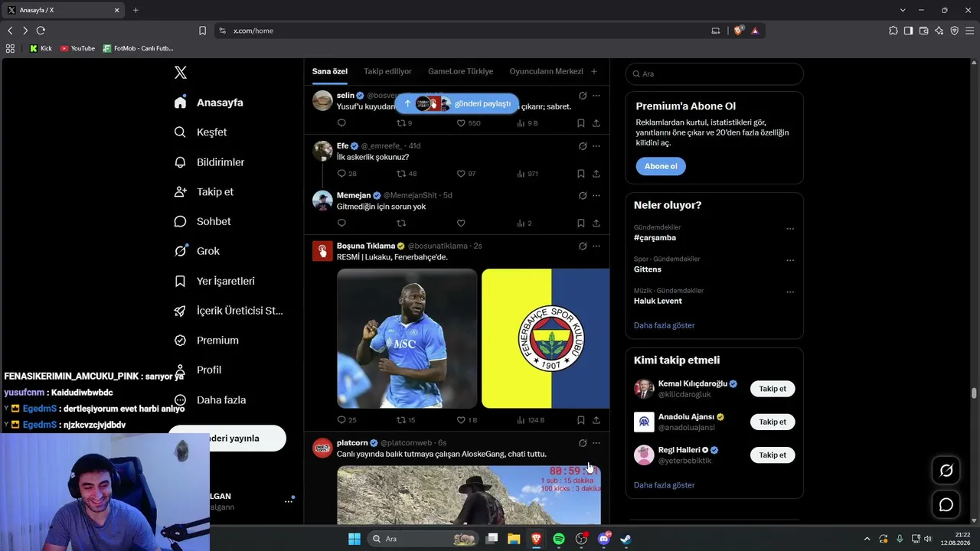Open Lukaku photo in the tweet
The height and width of the screenshot is (551, 980).
pyautogui.click(x=407, y=338)
